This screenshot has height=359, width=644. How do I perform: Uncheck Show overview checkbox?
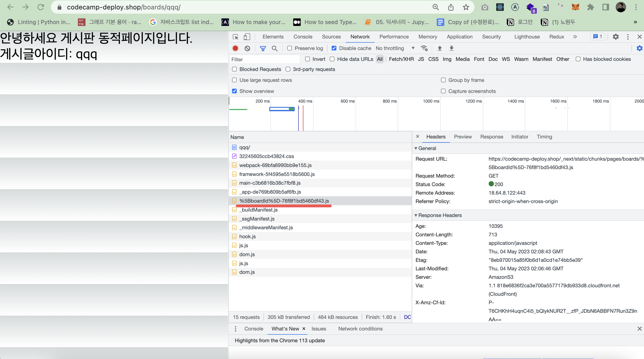coord(234,91)
